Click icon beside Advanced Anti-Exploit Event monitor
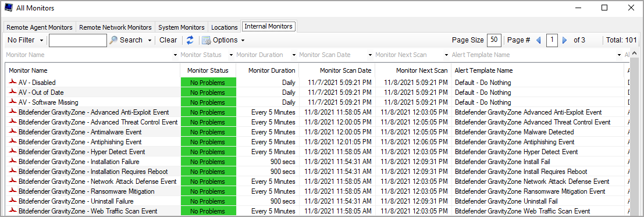This screenshot has width=644, height=217. [13, 112]
